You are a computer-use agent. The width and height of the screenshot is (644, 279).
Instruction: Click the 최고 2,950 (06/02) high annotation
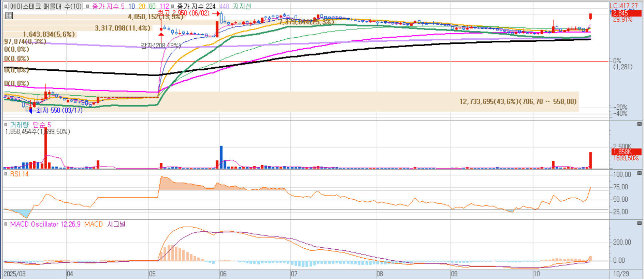click(x=183, y=13)
